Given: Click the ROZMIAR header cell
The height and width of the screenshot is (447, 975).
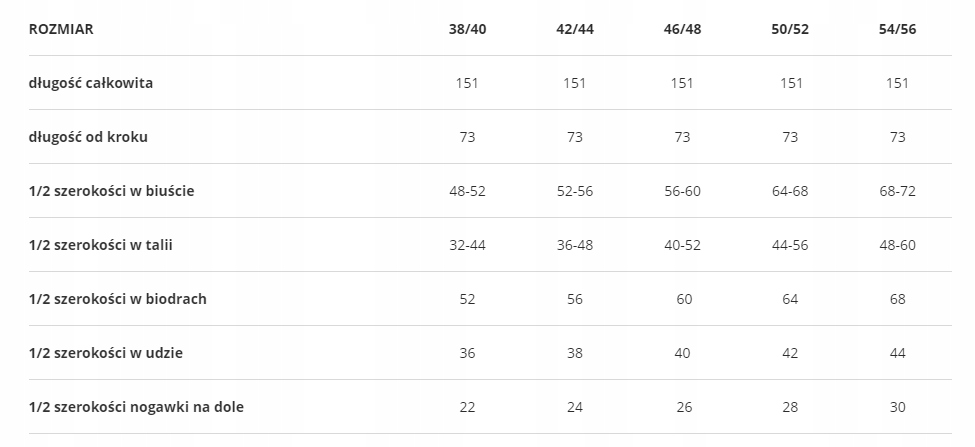Looking at the screenshot, I should click(x=61, y=29).
